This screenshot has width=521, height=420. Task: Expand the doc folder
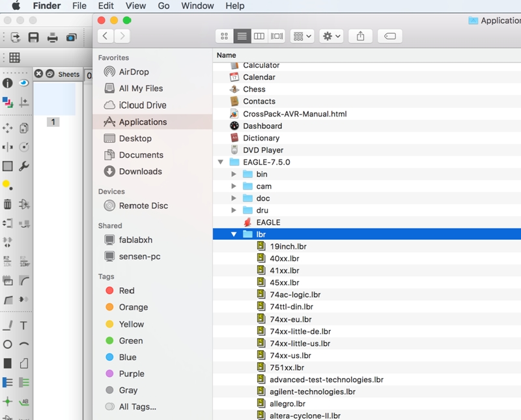click(x=234, y=198)
